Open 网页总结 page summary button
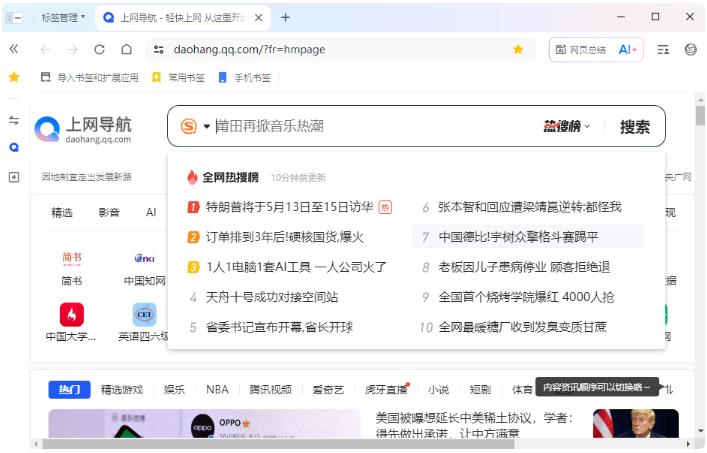707x453 pixels. tap(580, 50)
